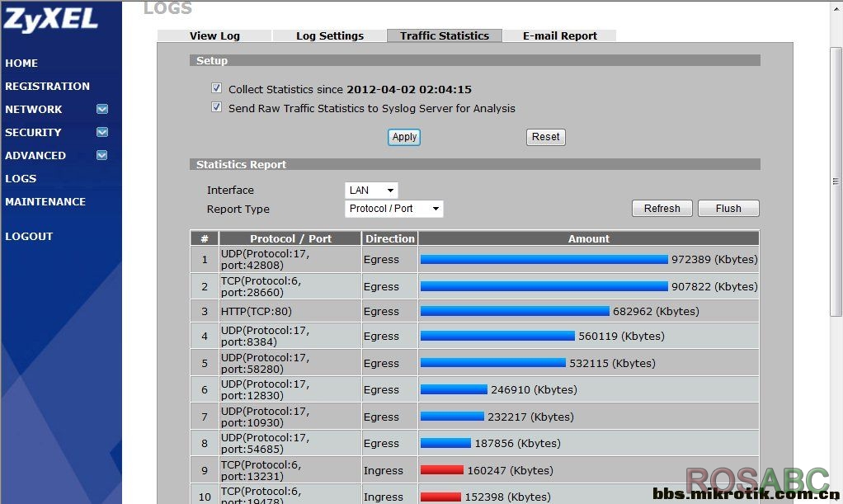Click UDP port:58280 cell
Screen dimensions: 843x504
click(290, 363)
